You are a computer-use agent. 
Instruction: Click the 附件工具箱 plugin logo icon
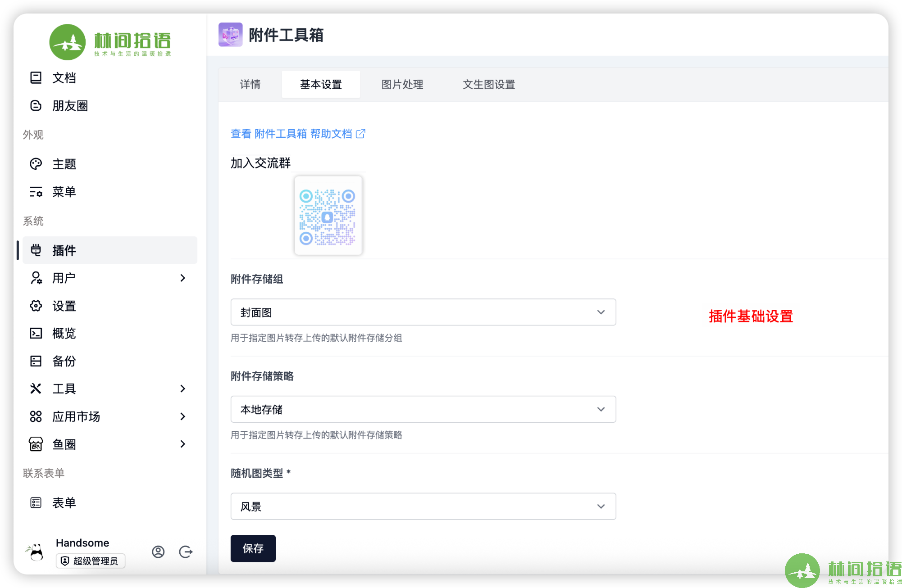click(230, 35)
